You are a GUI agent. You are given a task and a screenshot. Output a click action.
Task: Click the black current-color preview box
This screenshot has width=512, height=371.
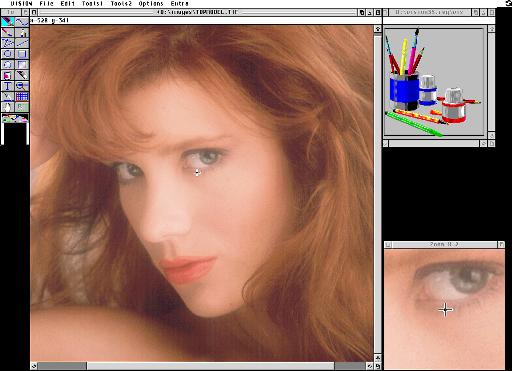pyautogui.click(x=15, y=134)
